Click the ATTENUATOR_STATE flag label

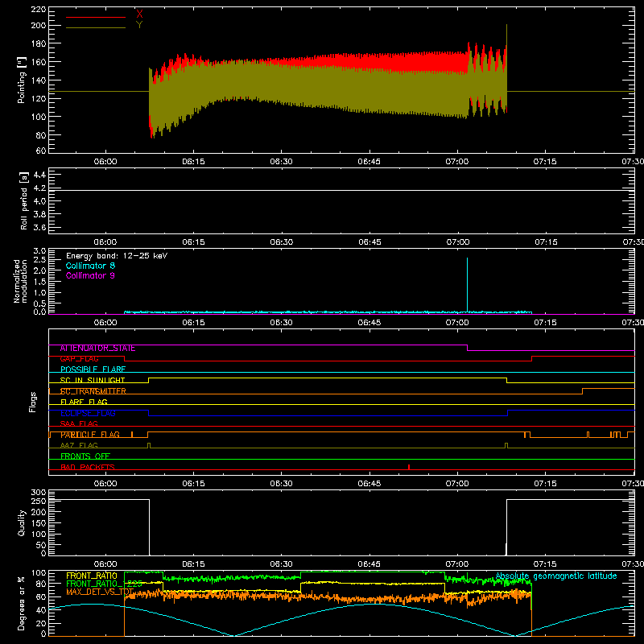[x=97, y=349]
